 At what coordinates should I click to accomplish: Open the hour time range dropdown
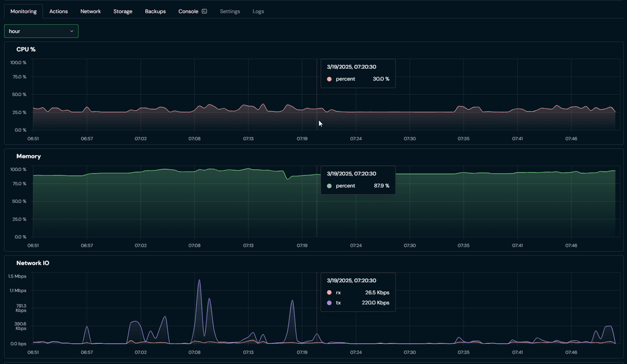41,31
